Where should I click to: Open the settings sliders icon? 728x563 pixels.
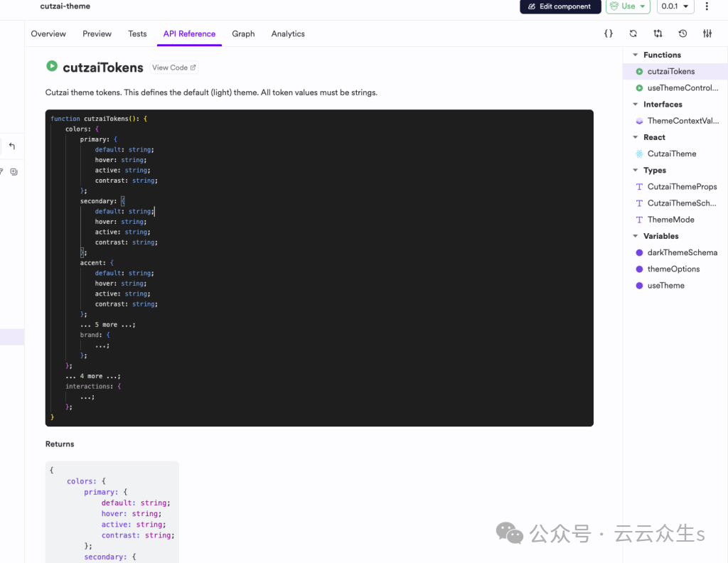click(x=707, y=33)
